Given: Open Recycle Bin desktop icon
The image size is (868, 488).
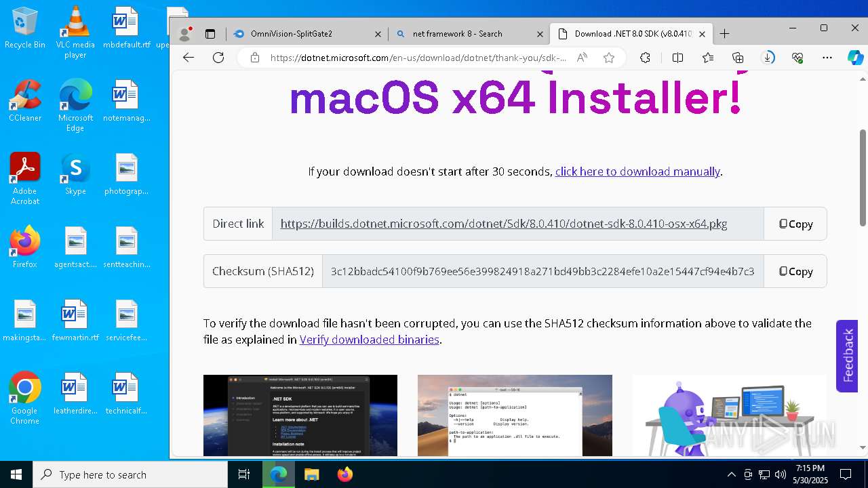Looking at the screenshot, I should coord(25,28).
